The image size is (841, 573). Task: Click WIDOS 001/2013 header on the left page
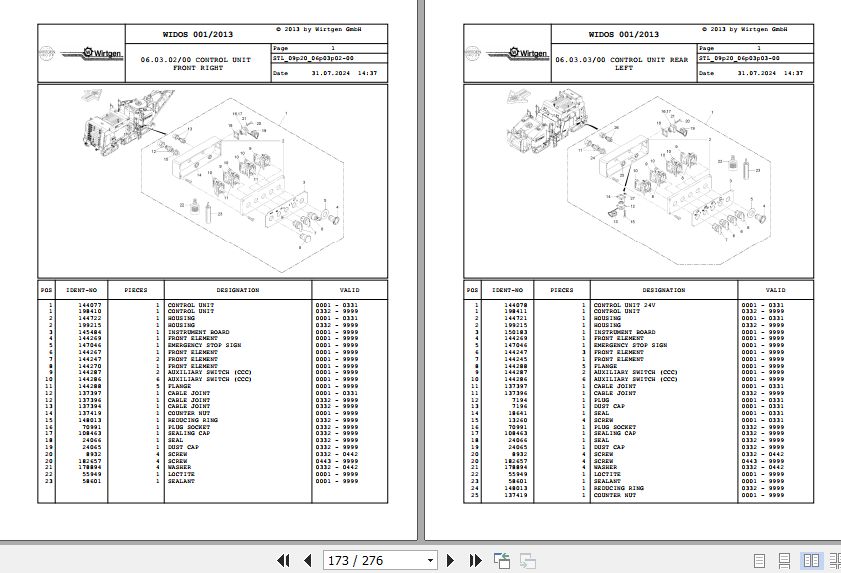pos(198,34)
